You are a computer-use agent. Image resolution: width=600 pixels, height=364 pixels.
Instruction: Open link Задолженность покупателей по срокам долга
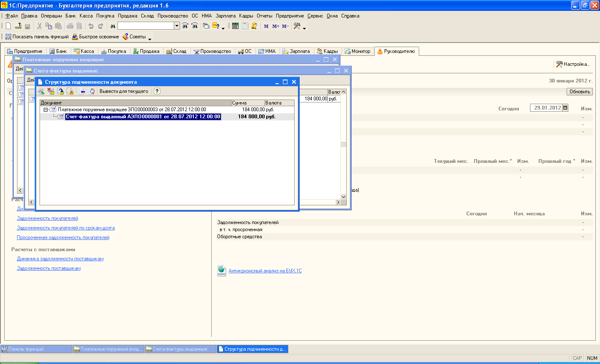[x=66, y=228]
